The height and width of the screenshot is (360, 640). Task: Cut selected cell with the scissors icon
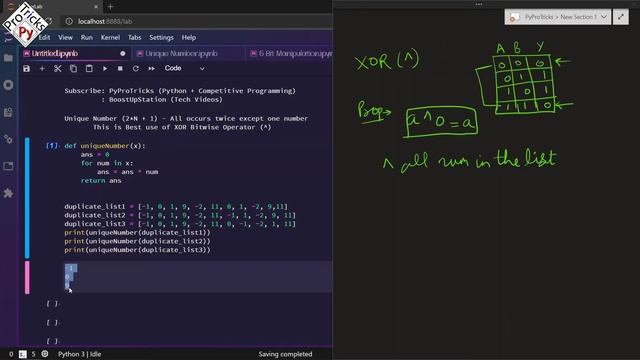[x=58, y=69]
